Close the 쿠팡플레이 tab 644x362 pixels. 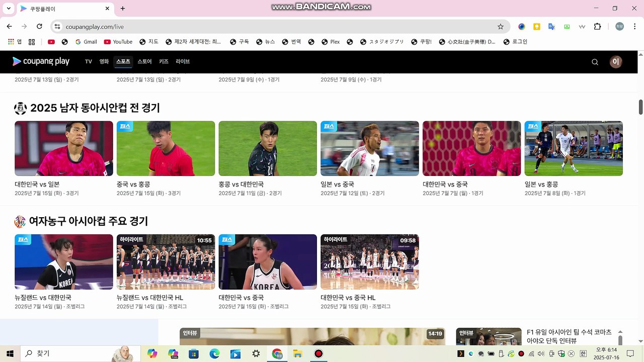pos(107,9)
